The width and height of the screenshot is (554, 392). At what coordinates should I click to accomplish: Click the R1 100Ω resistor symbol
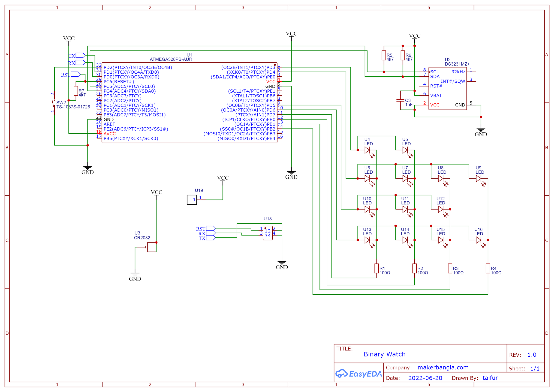(377, 268)
